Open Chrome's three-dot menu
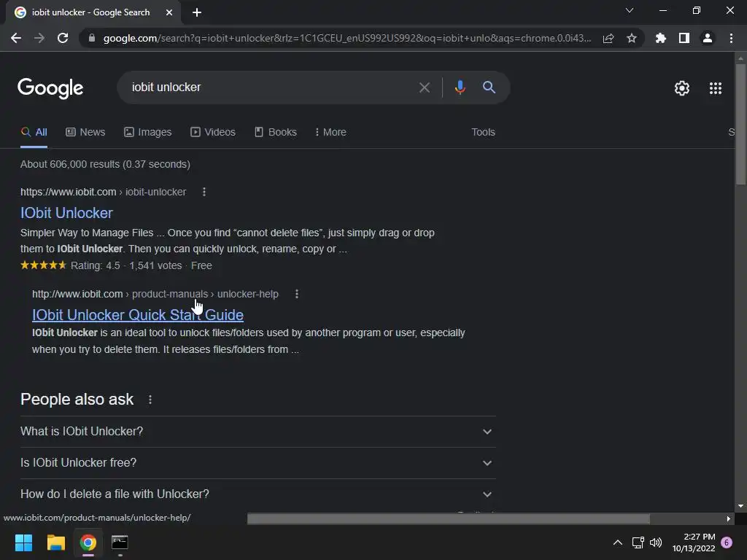 [x=731, y=38]
